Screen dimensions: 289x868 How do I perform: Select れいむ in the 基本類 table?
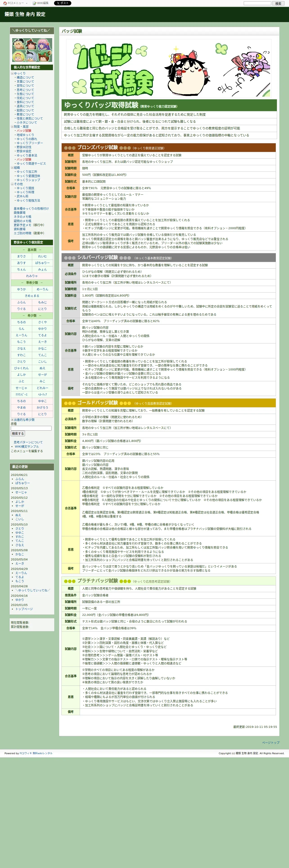point(42,256)
